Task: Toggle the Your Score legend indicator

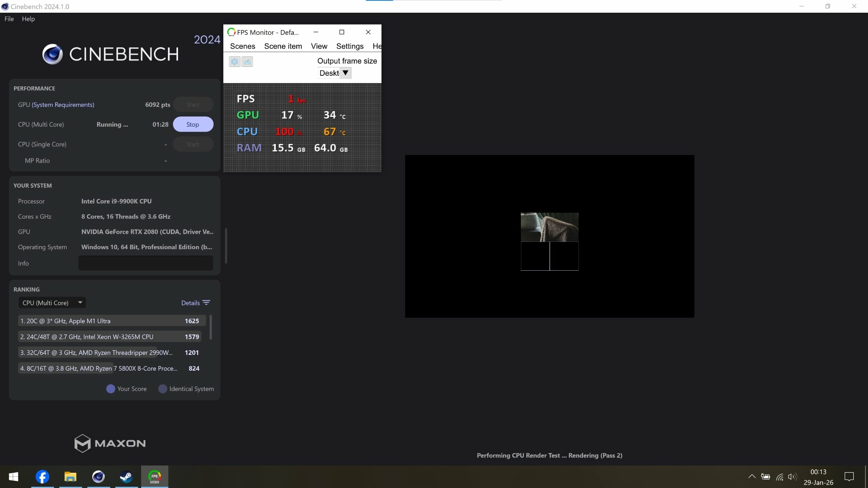Action: tap(111, 389)
